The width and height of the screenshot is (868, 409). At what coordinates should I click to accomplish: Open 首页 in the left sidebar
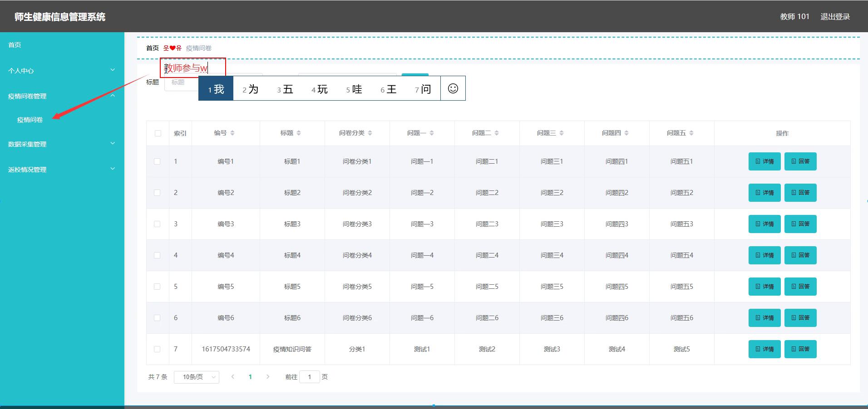click(x=15, y=45)
